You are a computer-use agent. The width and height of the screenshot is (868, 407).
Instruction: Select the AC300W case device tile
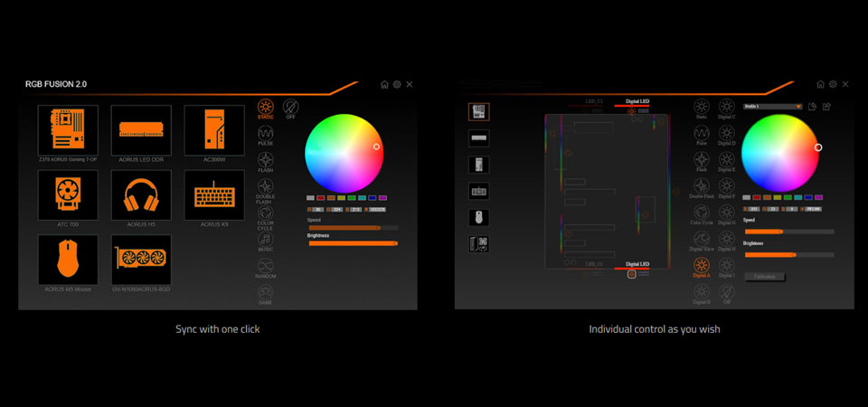point(214,130)
